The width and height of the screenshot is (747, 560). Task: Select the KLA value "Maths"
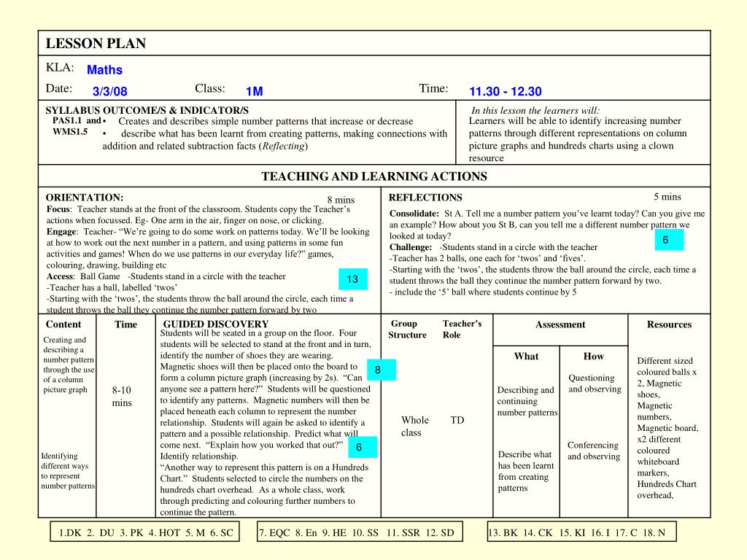pyautogui.click(x=104, y=70)
